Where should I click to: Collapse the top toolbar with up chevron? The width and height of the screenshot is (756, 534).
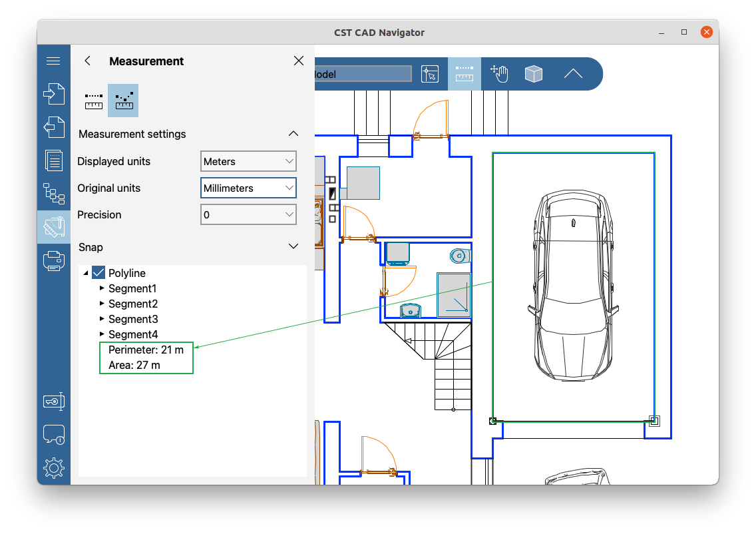tap(573, 74)
